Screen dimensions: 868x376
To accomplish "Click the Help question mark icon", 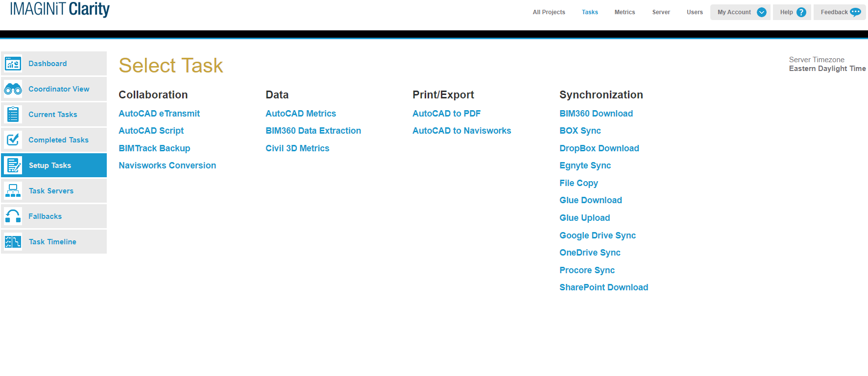I will click(x=801, y=12).
